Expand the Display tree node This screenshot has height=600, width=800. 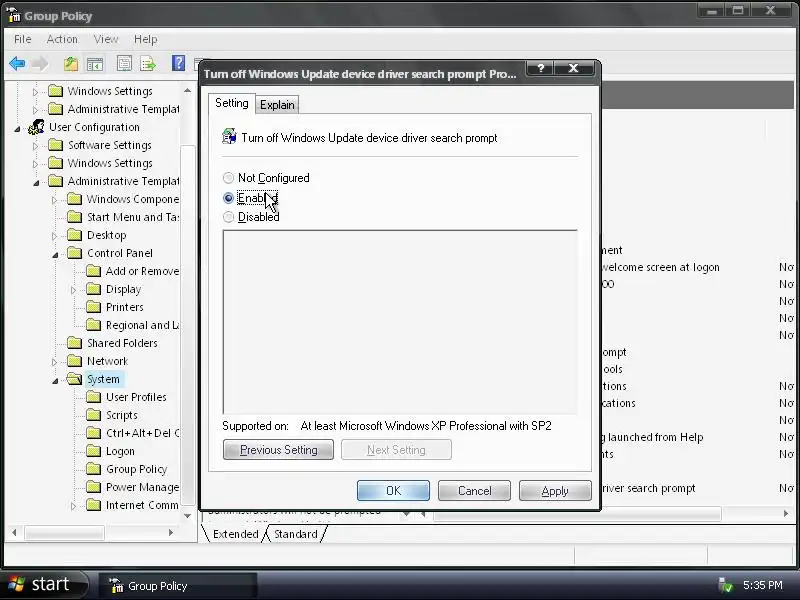coord(73,290)
